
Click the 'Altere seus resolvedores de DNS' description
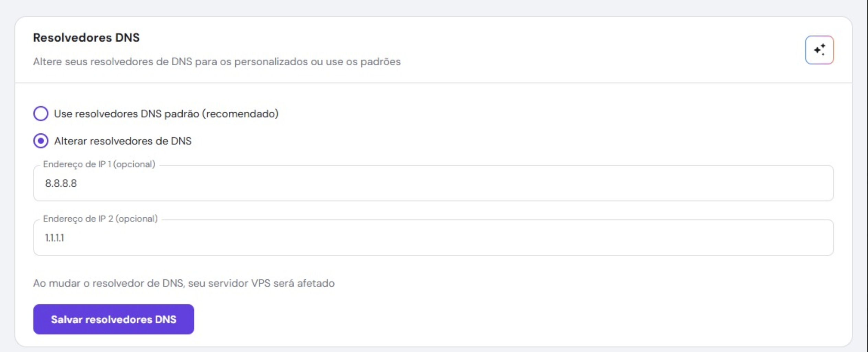coord(217,62)
